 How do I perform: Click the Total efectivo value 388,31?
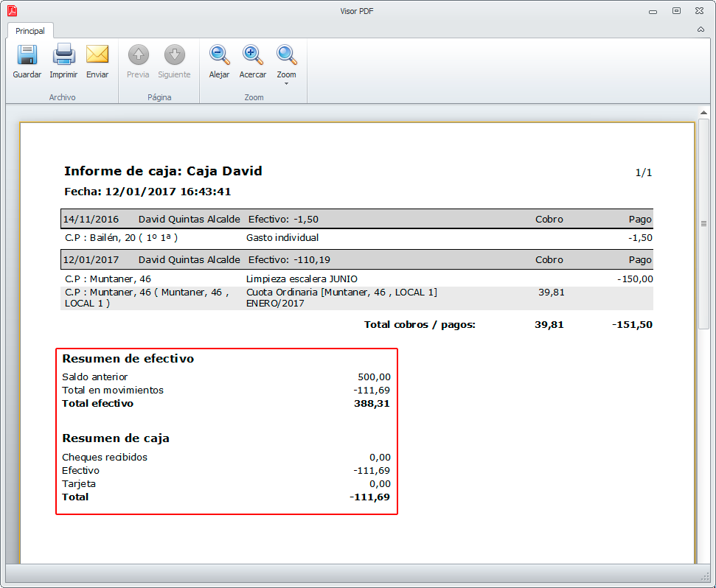pyautogui.click(x=372, y=404)
